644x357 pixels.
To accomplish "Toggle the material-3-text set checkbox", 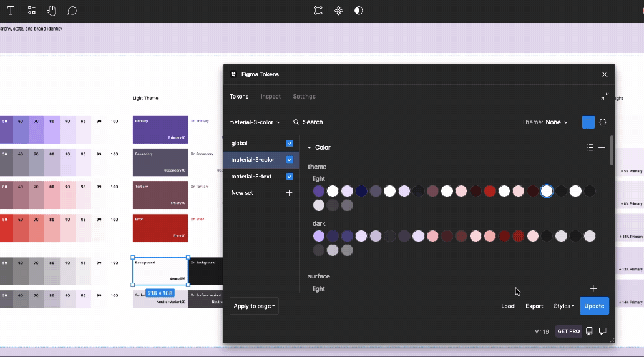I will [x=290, y=176].
